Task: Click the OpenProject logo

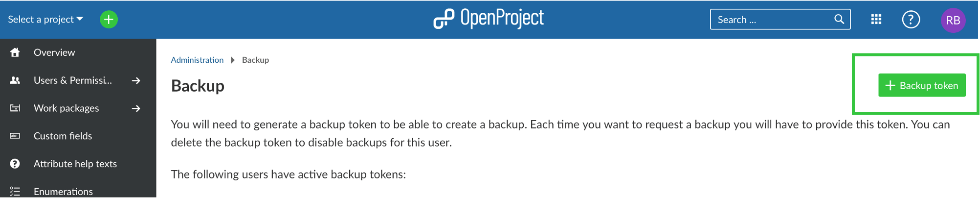Action: click(489, 19)
